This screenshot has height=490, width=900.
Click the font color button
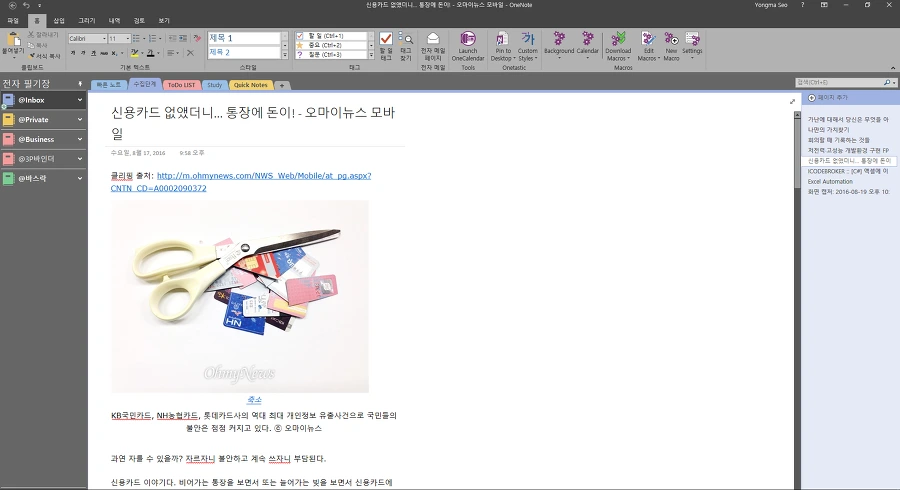[x=150, y=53]
